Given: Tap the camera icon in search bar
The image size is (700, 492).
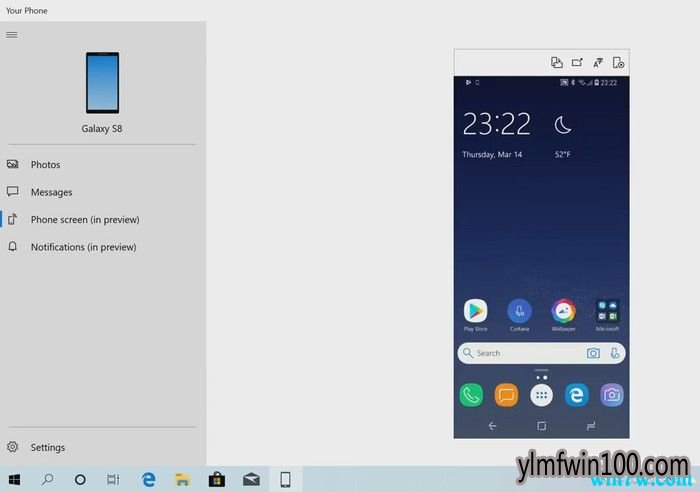Looking at the screenshot, I should tap(593, 353).
